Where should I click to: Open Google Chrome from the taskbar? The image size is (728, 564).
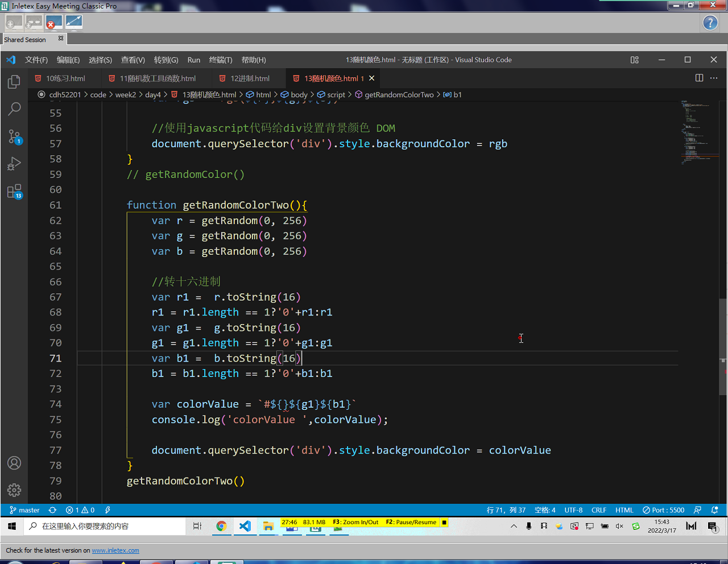[221, 526]
